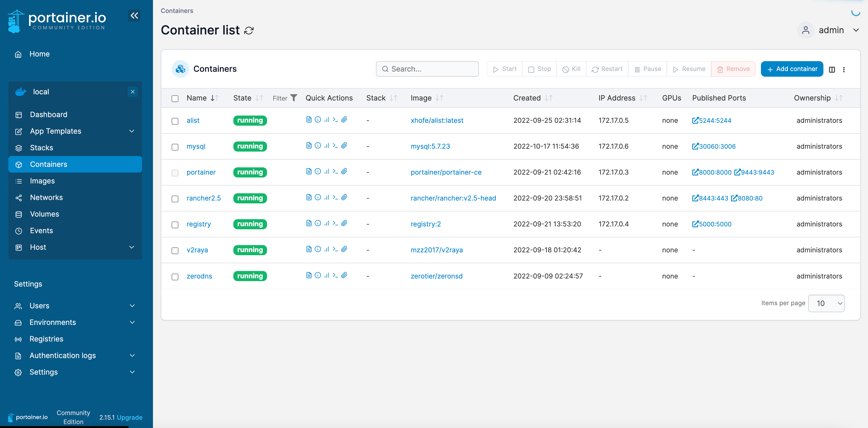This screenshot has width=868, height=428.
Task: Click the Stop button
Action: click(539, 69)
